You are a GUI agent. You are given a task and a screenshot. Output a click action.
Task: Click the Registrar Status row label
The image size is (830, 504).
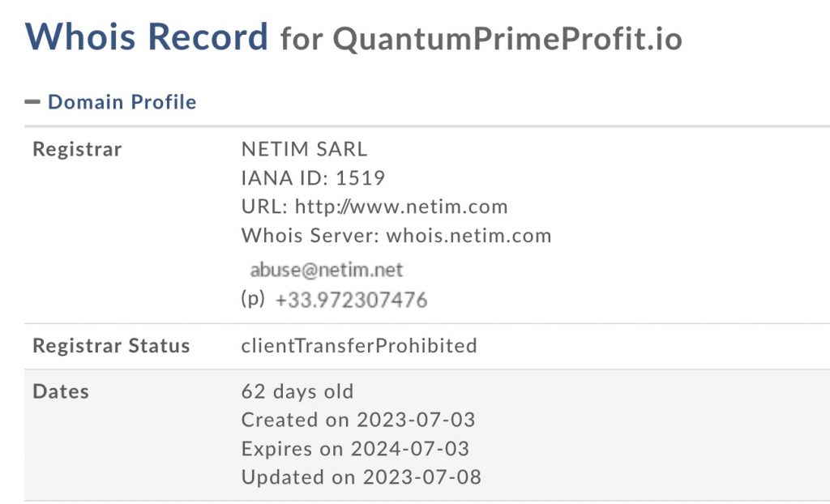pyautogui.click(x=111, y=346)
